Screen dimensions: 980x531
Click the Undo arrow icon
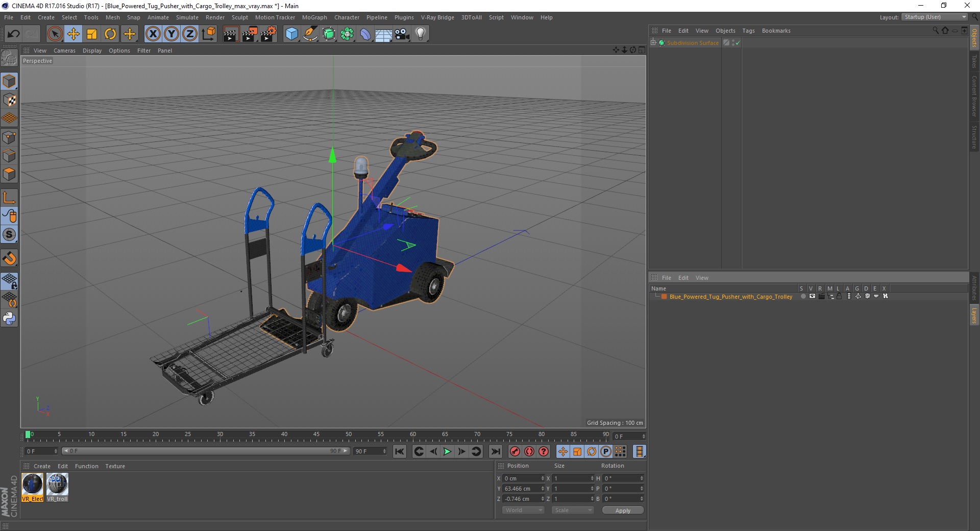click(14, 34)
